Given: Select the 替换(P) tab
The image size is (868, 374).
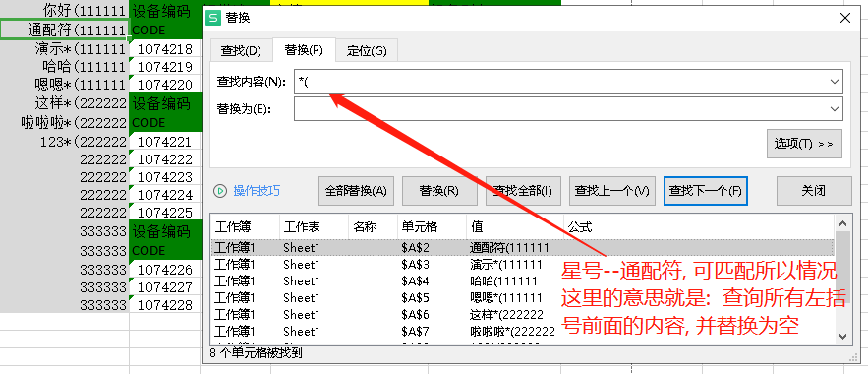Looking at the screenshot, I should point(304,50).
